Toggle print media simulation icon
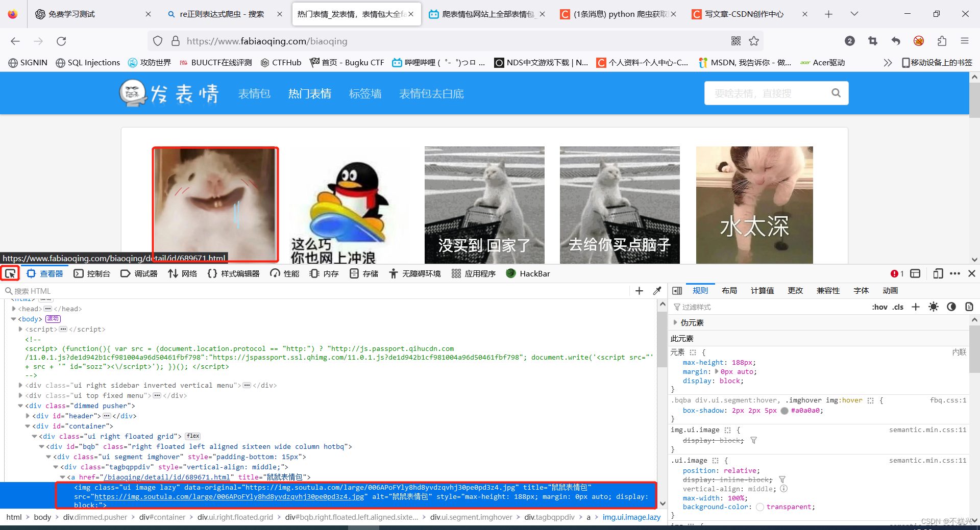The height and width of the screenshot is (530, 980). click(x=969, y=307)
